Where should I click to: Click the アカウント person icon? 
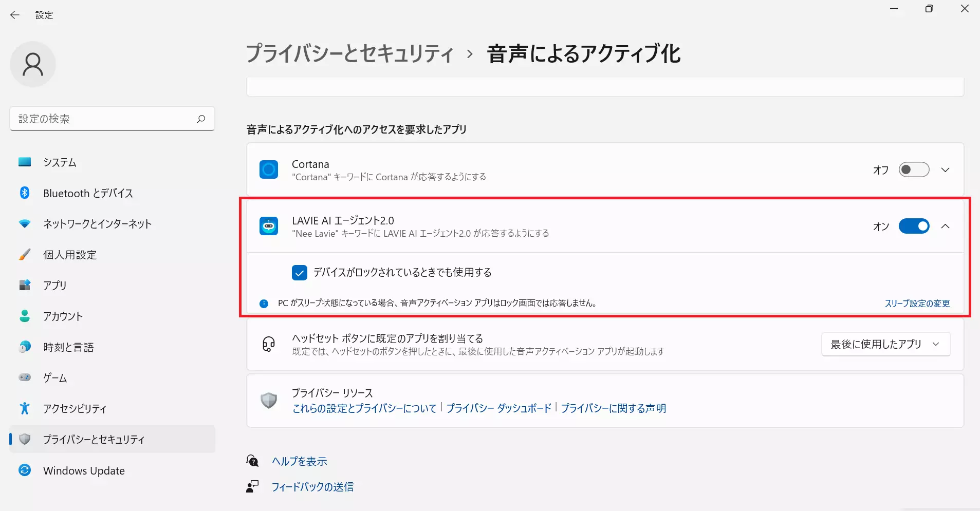[x=25, y=316]
